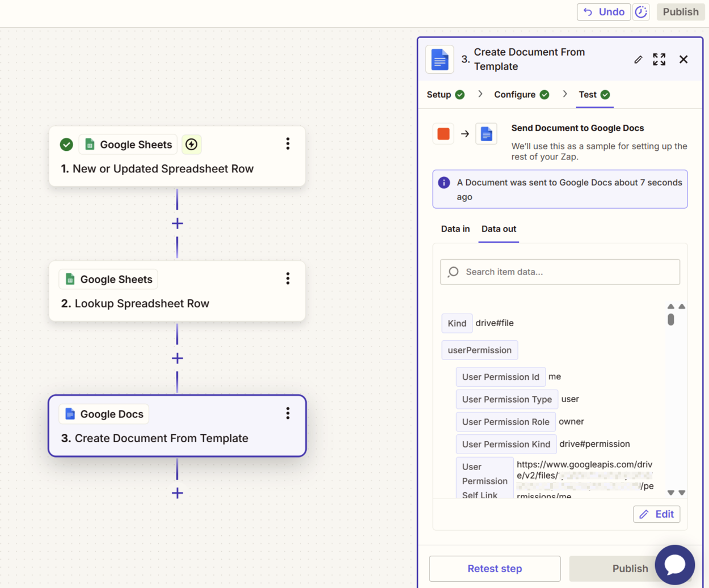Click the User Permission Type label
Viewport: 709px width, 588px height.
[x=507, y=399]
